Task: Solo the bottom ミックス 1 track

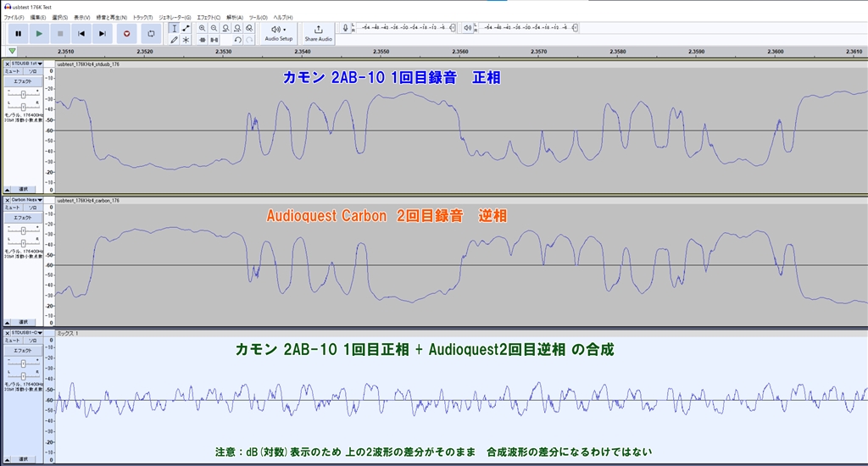Action: (33, 341)
